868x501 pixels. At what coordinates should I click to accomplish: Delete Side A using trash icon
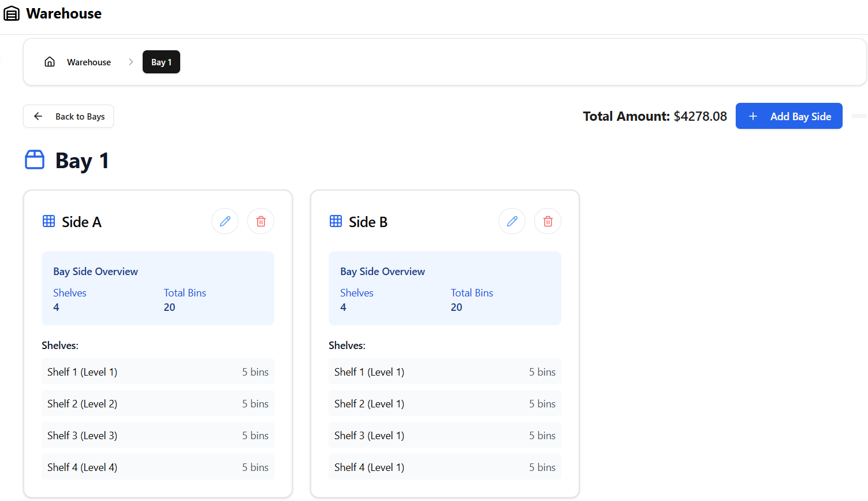(261, 221)
